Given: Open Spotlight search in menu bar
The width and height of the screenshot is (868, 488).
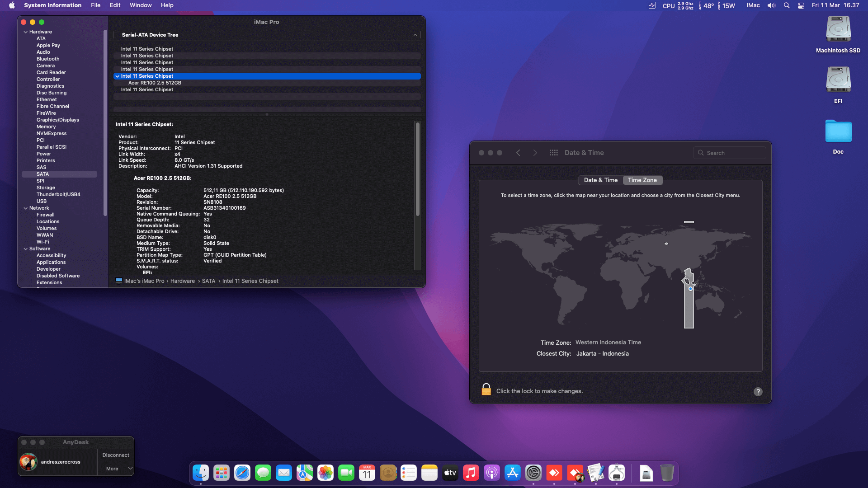Looking at the screenshot, I should pos(787,5).
